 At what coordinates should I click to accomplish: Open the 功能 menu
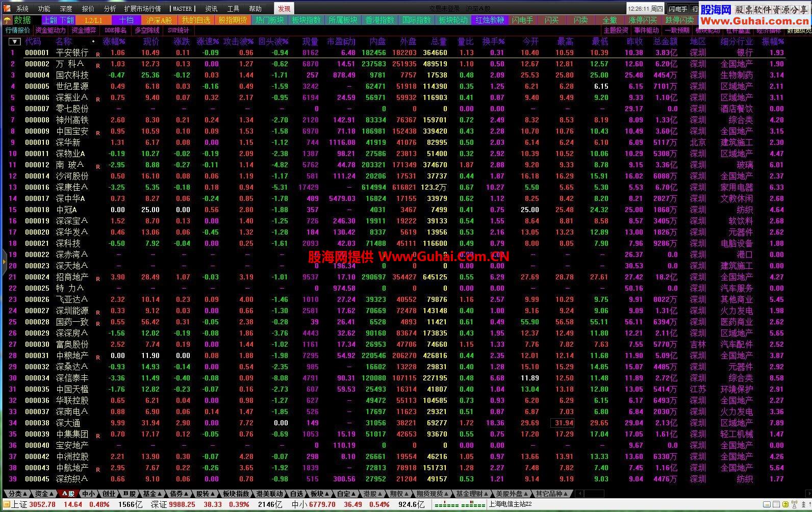[44, 9]
